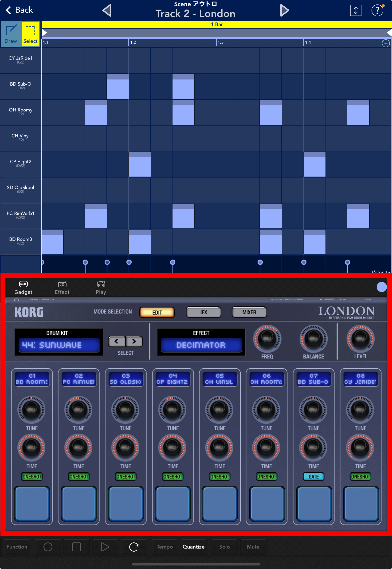Open pad 07 BD SUB-O sample selector

pyautogui.click(x=314, y=379)
